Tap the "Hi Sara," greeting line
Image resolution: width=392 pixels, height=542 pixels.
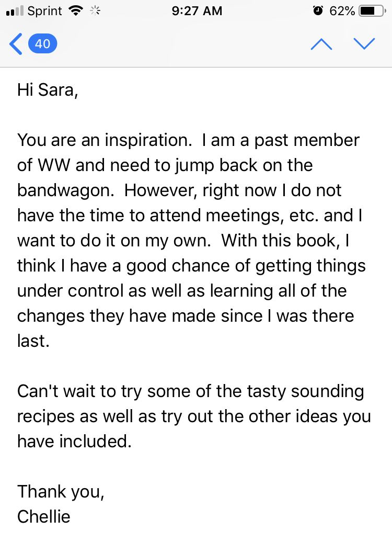[48, 90]
